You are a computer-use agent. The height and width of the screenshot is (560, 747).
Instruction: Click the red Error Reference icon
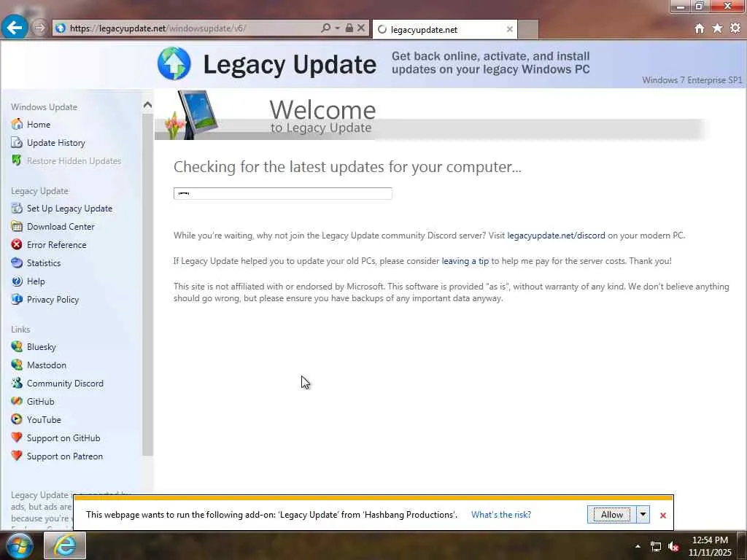(17, 244)
